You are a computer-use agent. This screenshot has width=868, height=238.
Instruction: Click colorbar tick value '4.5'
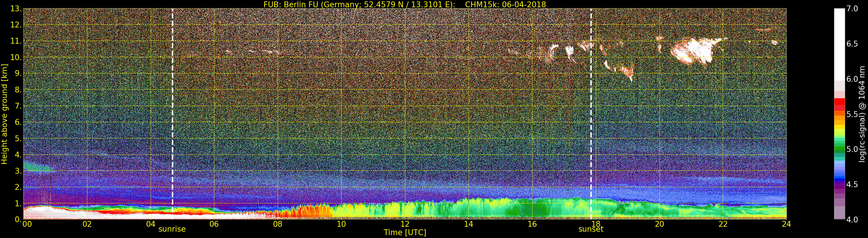point(852,185)
